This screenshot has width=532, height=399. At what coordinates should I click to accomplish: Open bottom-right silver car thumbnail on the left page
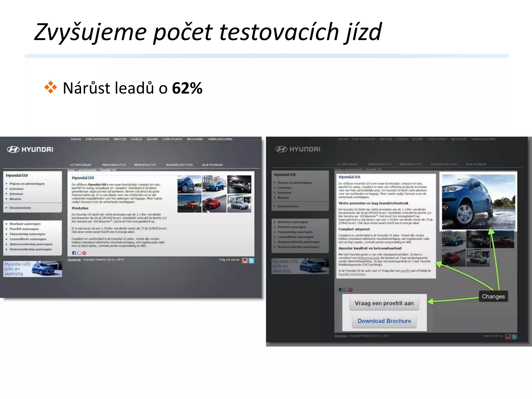pyautogui.click(x=239, y=203)
